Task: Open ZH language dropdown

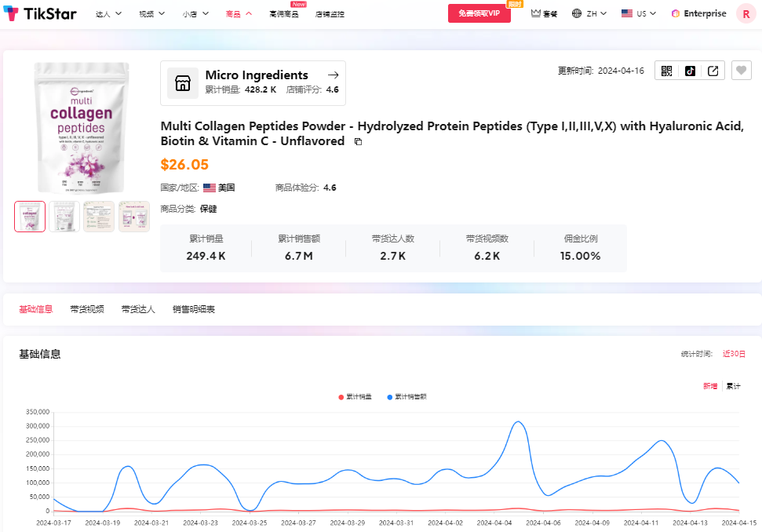Action: (596, 13)
